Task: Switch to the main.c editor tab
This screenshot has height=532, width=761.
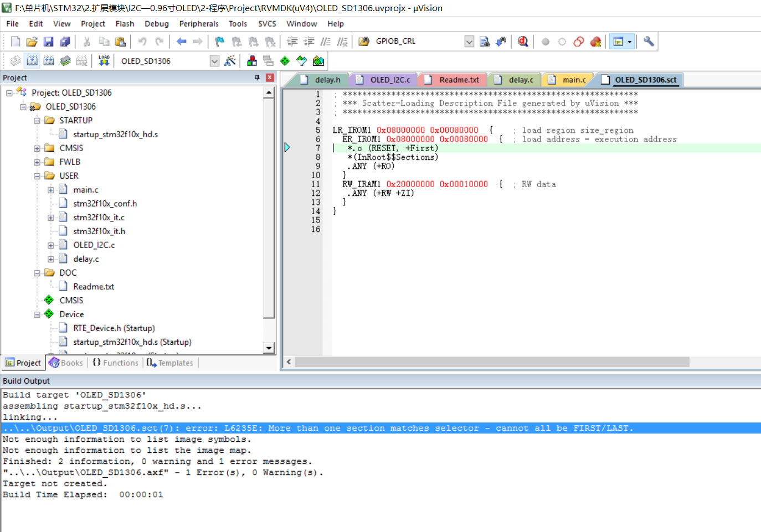Action: 574,80
